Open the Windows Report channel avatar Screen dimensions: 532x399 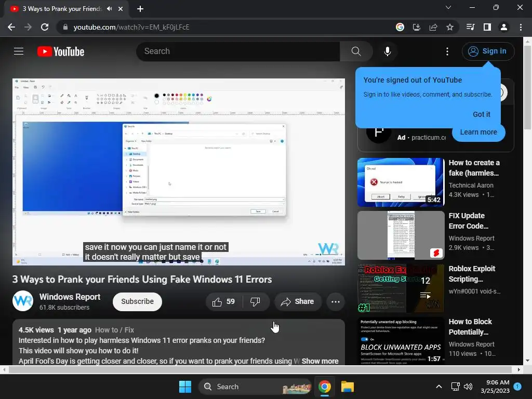coord(23,301)
